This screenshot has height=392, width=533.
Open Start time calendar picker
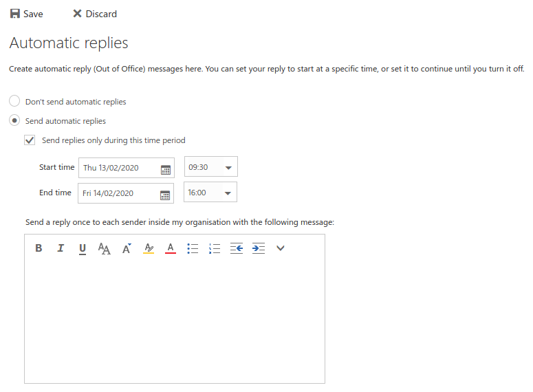(165, 169)
